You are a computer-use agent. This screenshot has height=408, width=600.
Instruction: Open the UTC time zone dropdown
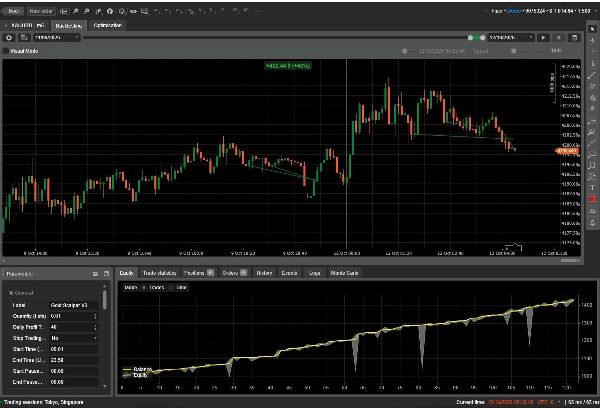coord(559,402)
